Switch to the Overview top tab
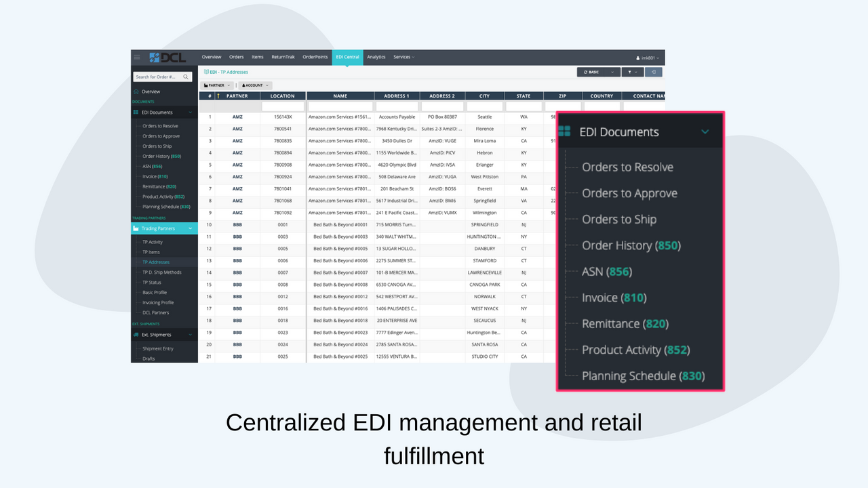This screenshot has height=488, width=868. click(x=212, y=57)
